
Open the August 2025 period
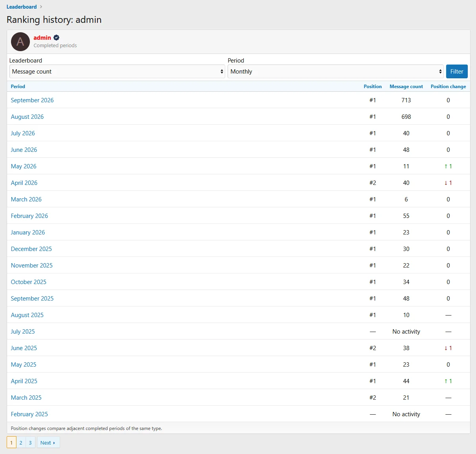pyautogui.click(x=27, y=315)
